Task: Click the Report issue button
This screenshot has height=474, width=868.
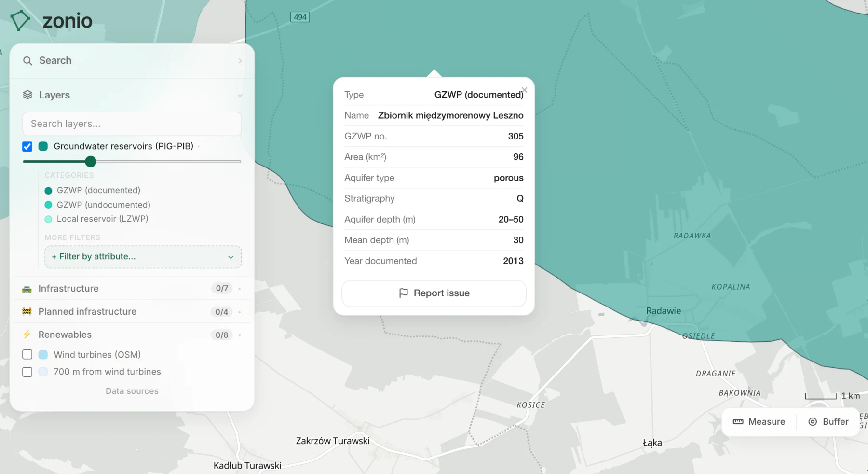Action: (434, 293)
